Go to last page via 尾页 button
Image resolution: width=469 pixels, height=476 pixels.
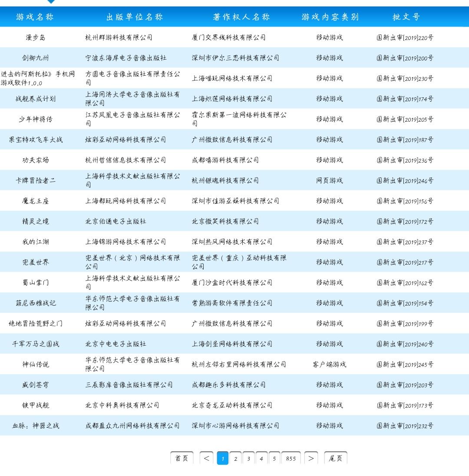[336, 458]
